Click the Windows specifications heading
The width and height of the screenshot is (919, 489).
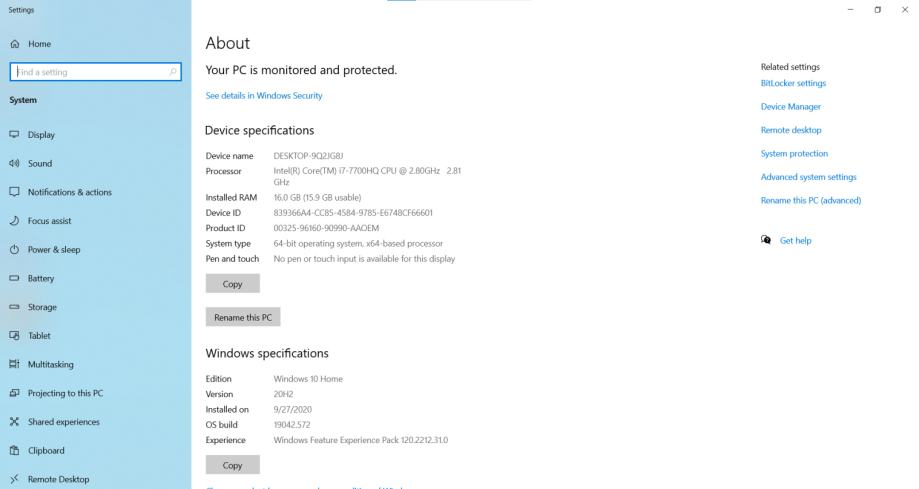tap(267, 353)
